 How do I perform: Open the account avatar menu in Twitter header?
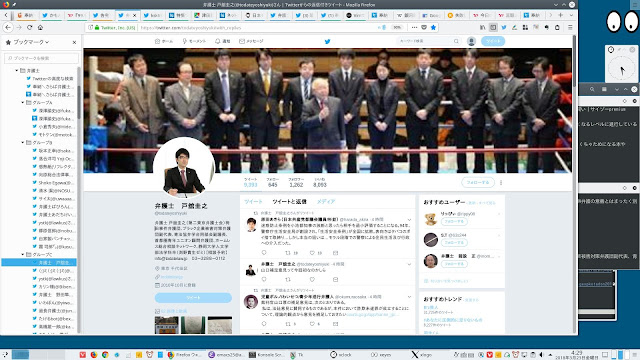point(471,41)
